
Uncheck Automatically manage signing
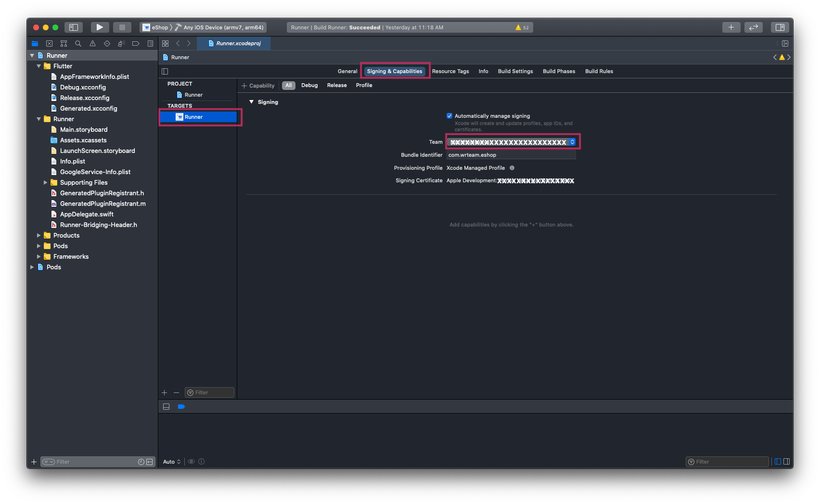(x=449, y=116)
